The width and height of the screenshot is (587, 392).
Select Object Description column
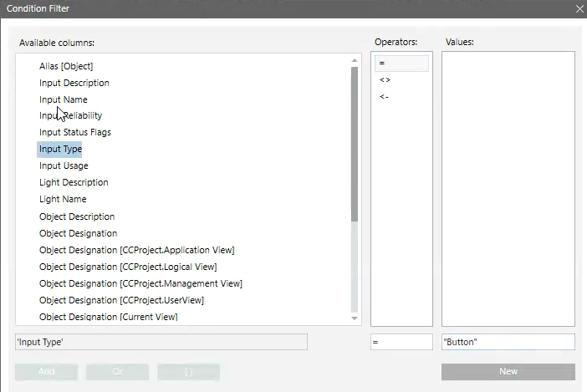(x=77, y=216)
